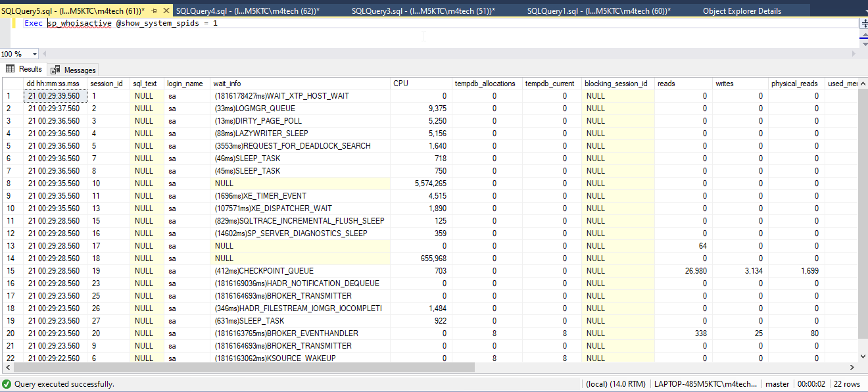The height and width of the screenshot is (392, 868).
Task: Select row 15 header in results grid
Action: click(11, 271)
